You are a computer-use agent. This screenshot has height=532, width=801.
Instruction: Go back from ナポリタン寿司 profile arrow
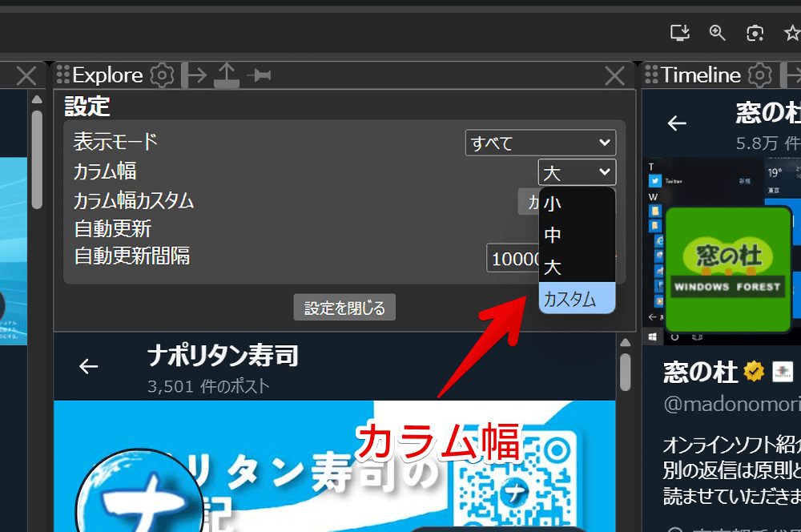(x=88, y=366)
